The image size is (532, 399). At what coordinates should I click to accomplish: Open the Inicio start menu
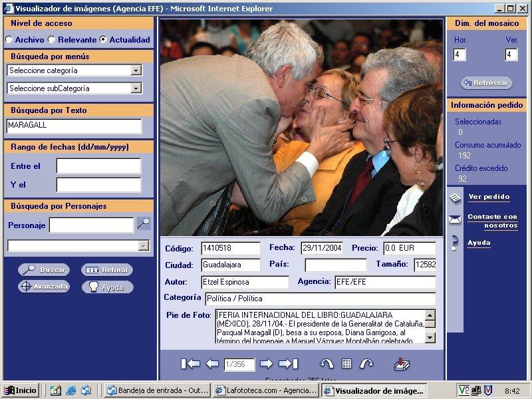[21, 390]
